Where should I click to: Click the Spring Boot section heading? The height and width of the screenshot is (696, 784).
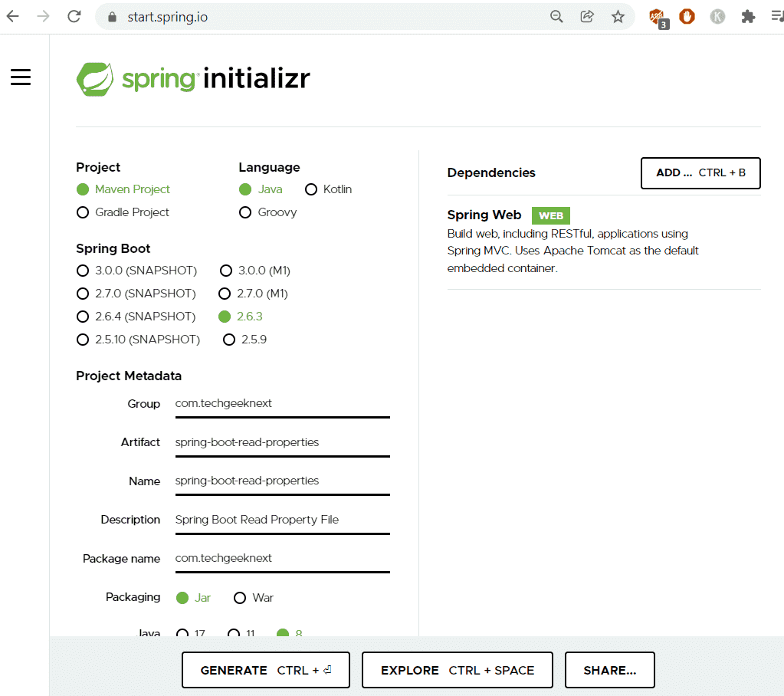pos(113,248)
